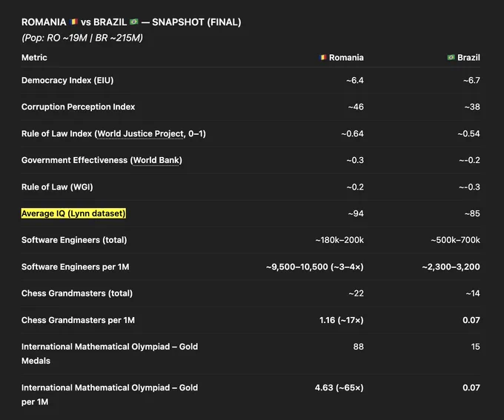This screenshot has height=420, width=504.
Task: Click Brazil's Chess Grandmasters per 1M 0.07
Action: (x=471, y=320)
